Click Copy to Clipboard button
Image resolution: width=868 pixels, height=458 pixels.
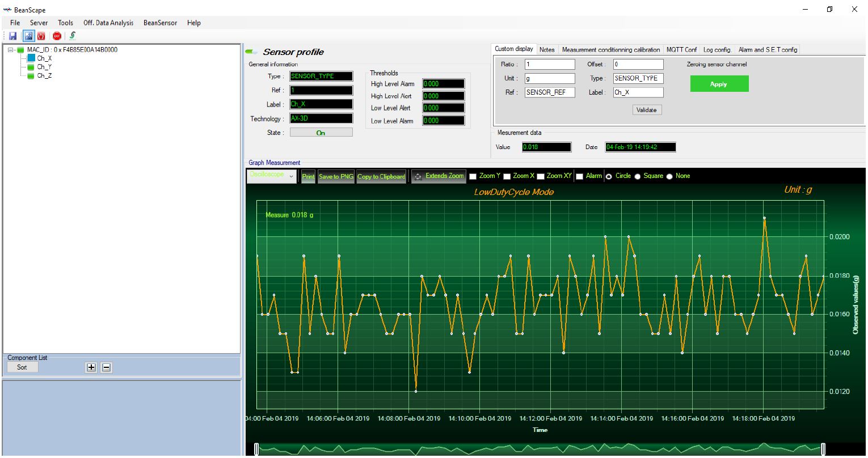click(381, 176)
